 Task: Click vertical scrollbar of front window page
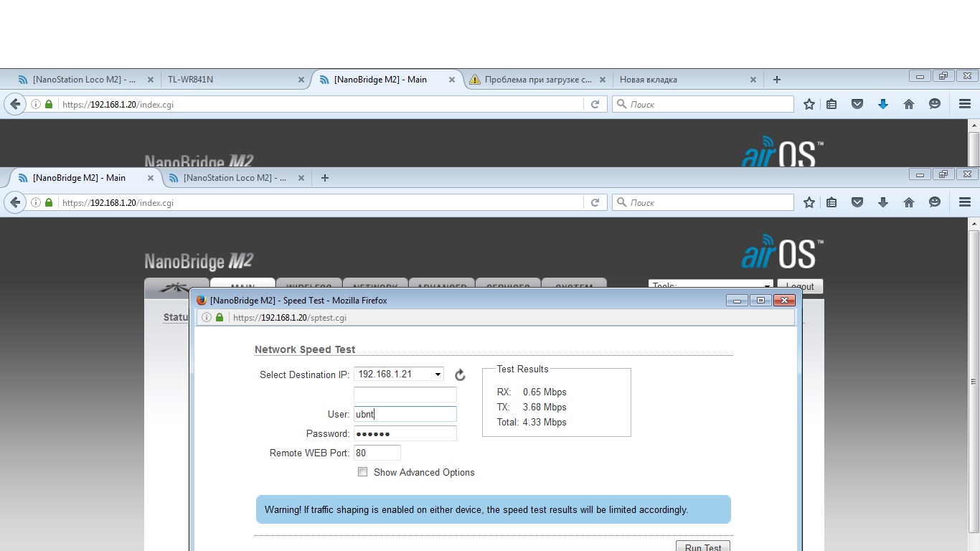pyautogui.click(x=974, y=380)
